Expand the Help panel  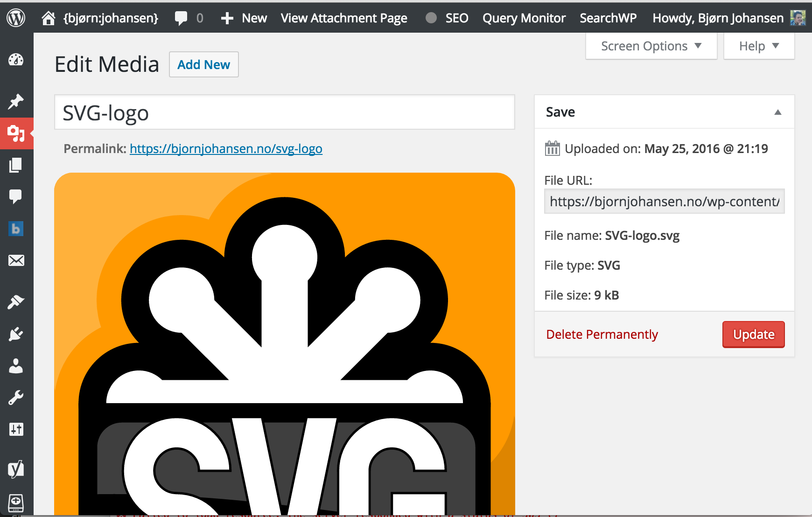[x=759, y=46]
